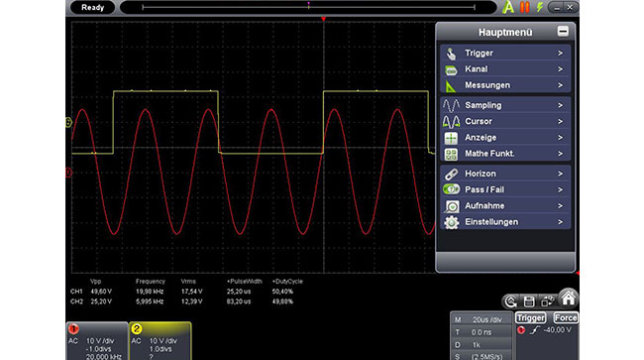The width and height of the screenshot is (644, 360).
Task: Toggle channel 1 red number badge
Action: pyautogui.click(x=73, y=329)
